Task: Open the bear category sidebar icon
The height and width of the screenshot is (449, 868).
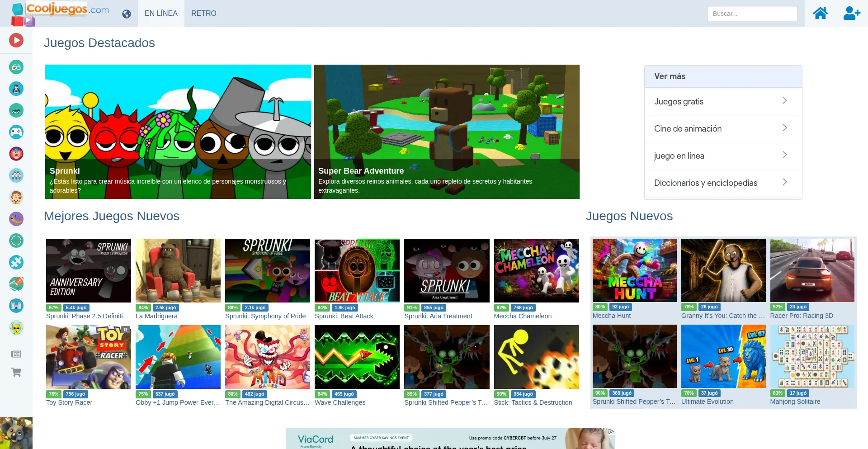Action: pos(16,89)
